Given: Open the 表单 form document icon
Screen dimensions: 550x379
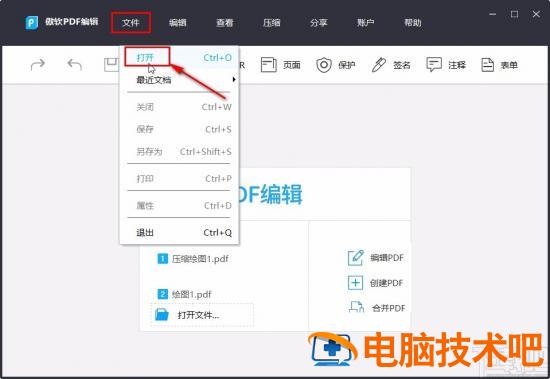Looking at the screenshot, I should pyautogui.click(x=488, y=65).
